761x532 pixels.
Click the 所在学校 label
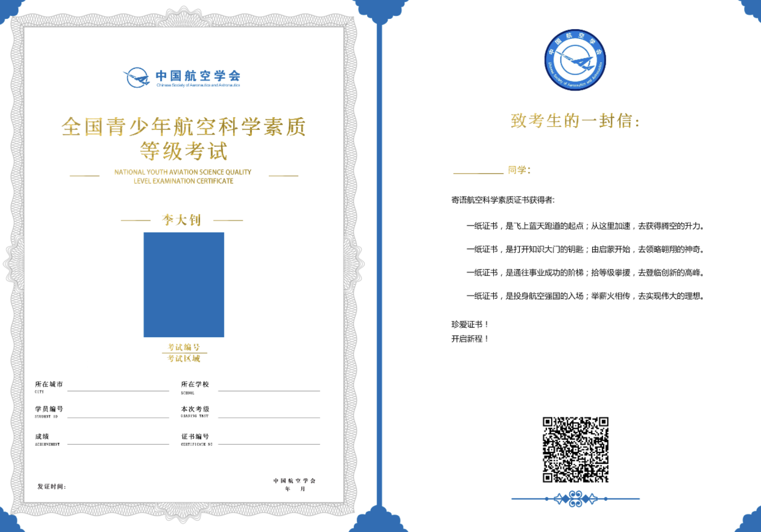195,384
